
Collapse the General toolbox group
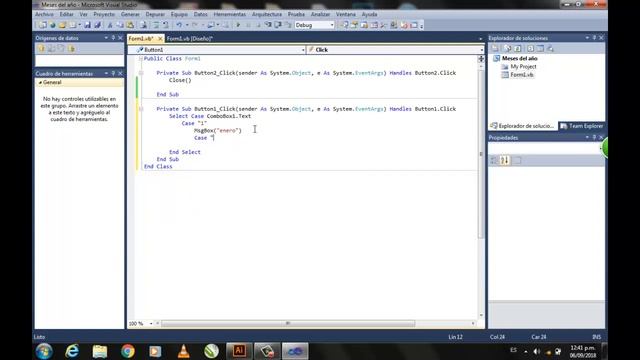pyautogui.click(x=40, y=82)
